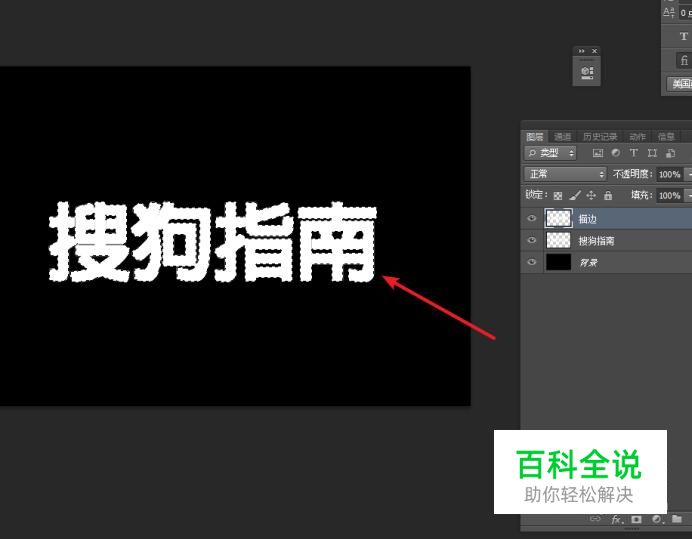Filter layers by adjustment layers icon
This screenshot has height=539, width=692.
tap(616, 153)
